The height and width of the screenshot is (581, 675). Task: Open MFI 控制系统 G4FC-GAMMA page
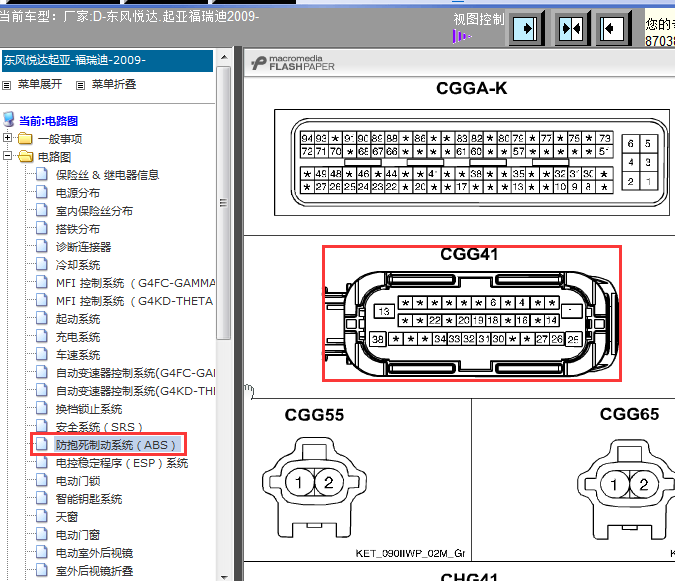[135, 283]
